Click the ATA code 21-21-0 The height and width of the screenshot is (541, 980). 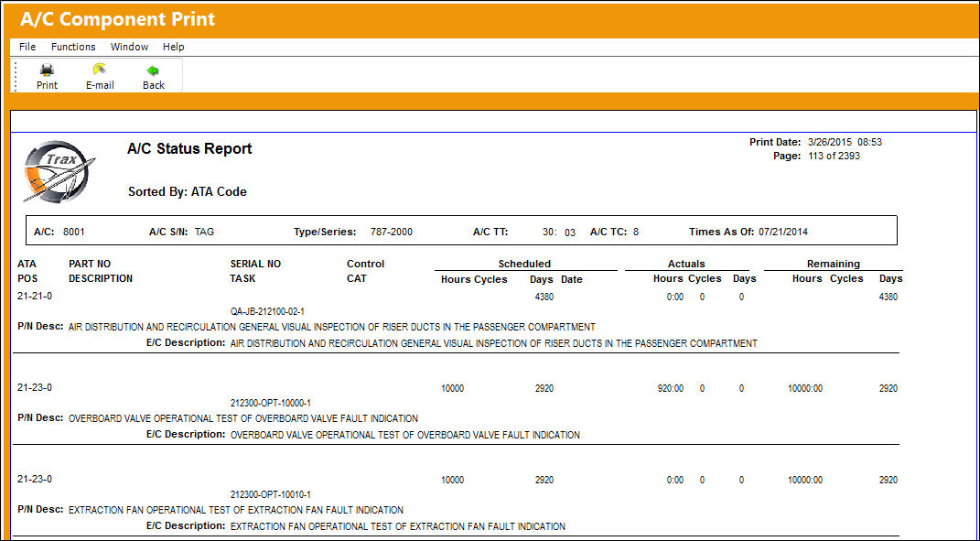pyautogui.click(x=35, y=297)
